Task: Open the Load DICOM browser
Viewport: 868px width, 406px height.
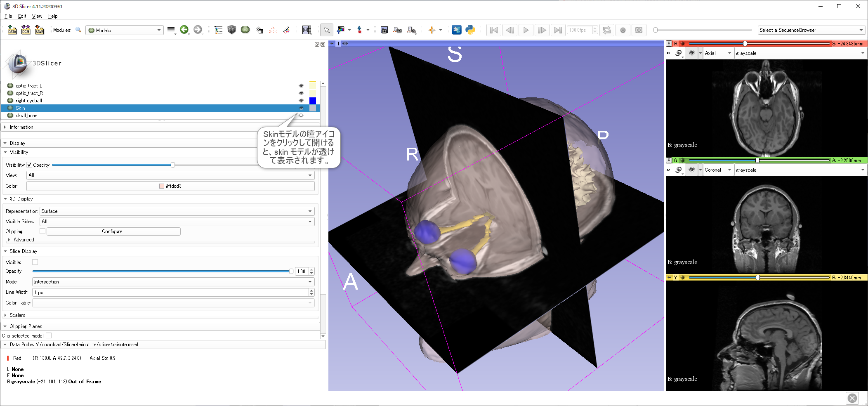Action: pos(26,30)
